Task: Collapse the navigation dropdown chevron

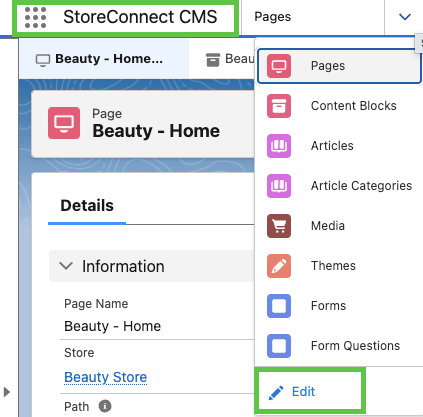Action: pos(405,17)
